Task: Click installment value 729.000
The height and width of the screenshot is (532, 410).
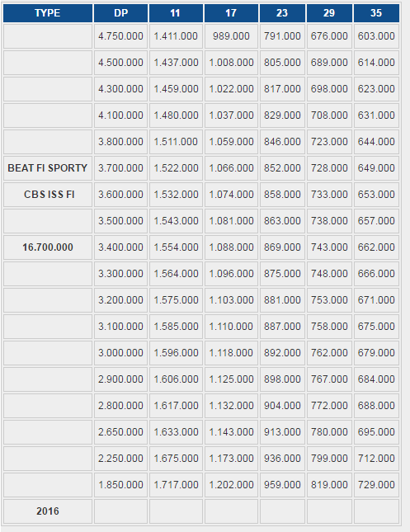Action: pyautogui.click(x=376, y=485)
